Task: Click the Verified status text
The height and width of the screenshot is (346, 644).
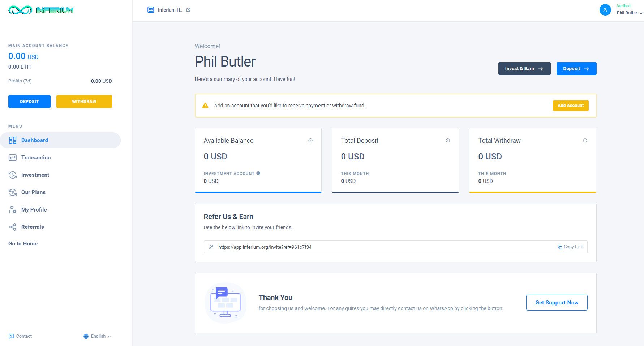Action: [x=623, y=6]
